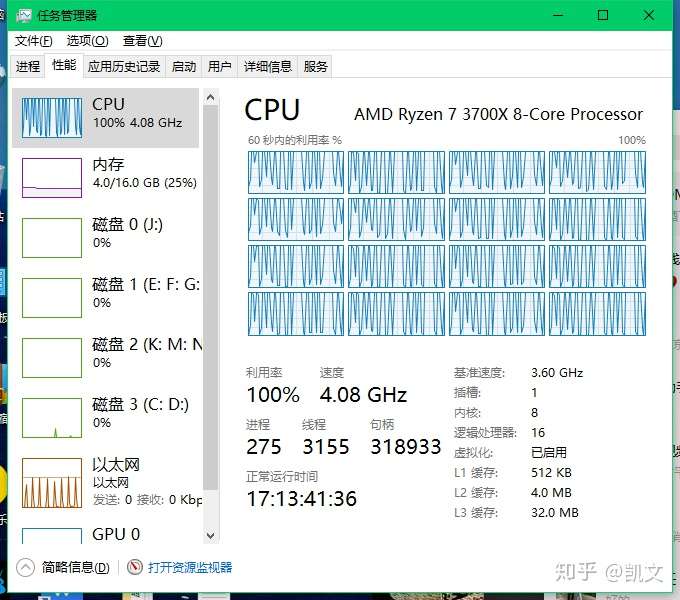
Task: Open the 查看(V) menu
Action: (142, 41)
